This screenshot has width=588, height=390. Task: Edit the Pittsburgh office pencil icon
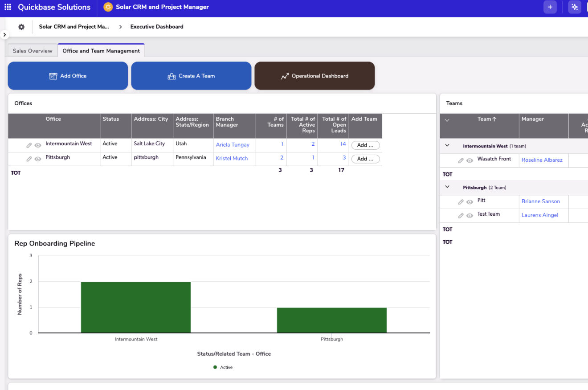coord(29,159)
